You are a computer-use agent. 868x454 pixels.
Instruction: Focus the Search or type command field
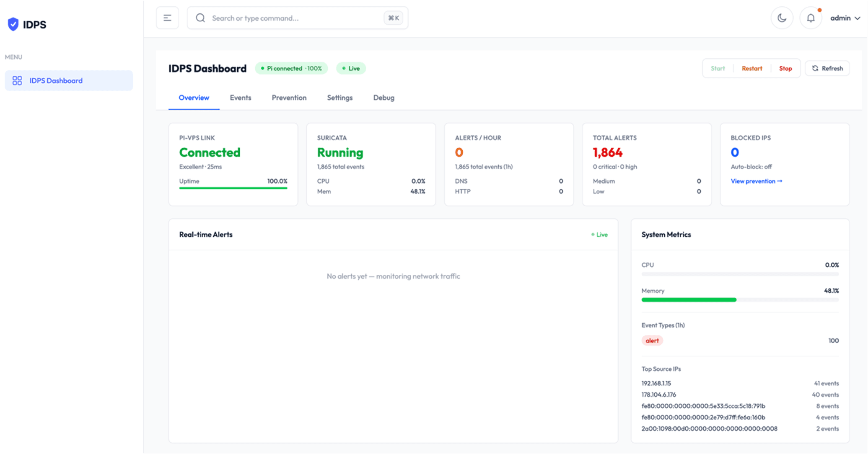pyautogui.click(x=298, y=18)
